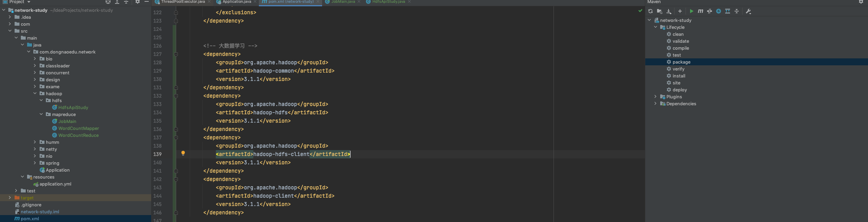Switch to ThreadPoolExecutor.java tab
The width and height of the screenshot is (868, 222).
point(183,2)
